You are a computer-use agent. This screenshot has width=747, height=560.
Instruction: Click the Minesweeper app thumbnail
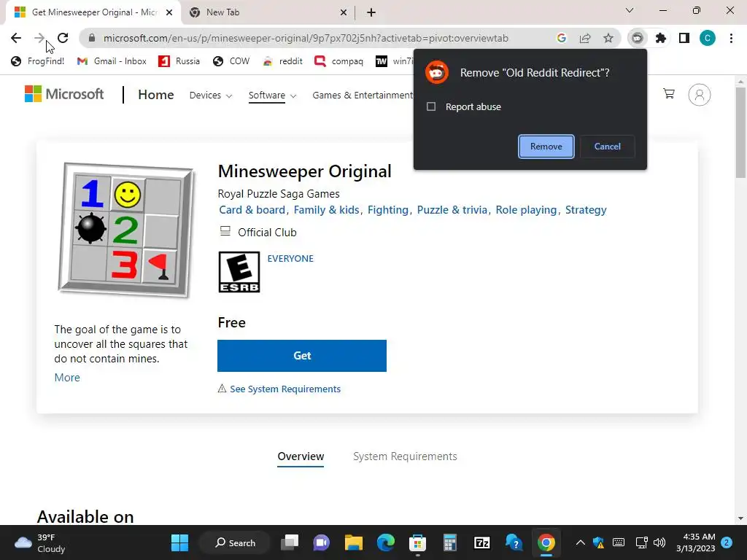coord(126,230)
